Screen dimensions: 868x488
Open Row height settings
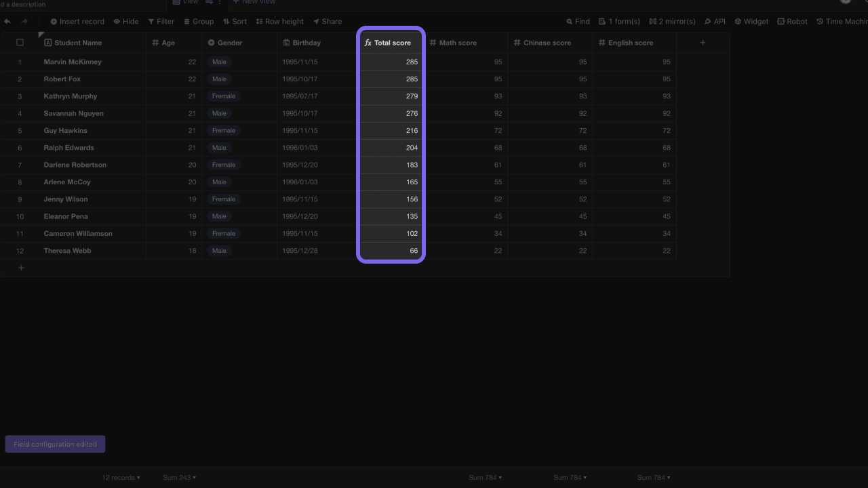coord(279,22)
